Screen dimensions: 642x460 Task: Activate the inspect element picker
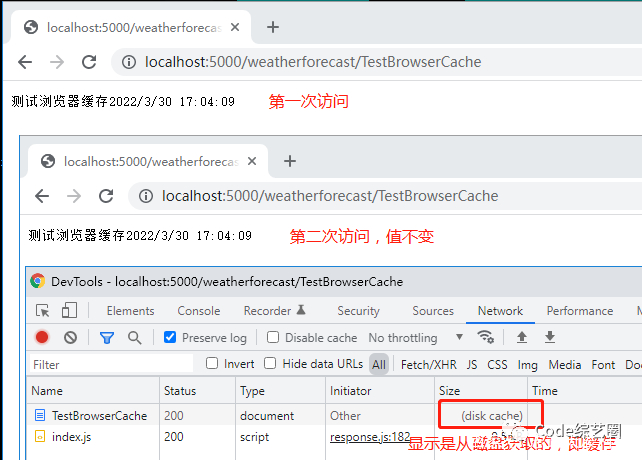(x=43, y=311)
